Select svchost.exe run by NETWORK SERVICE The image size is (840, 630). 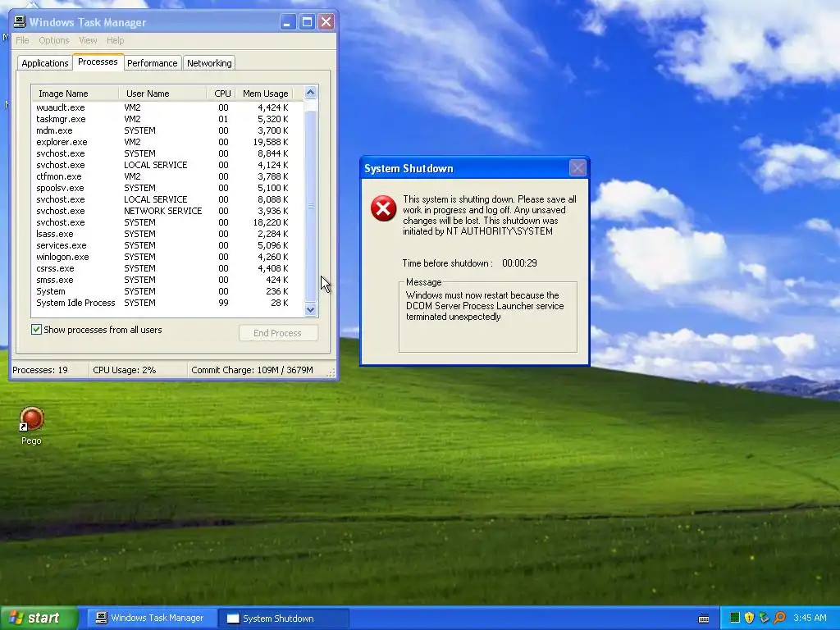(x=167, y=211)
